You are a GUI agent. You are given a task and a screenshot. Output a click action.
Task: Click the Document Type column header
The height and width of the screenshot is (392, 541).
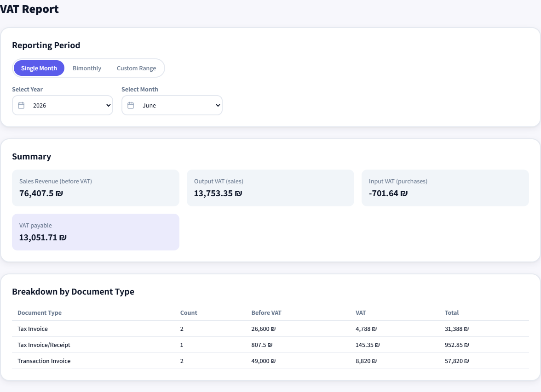tap(40, 312)
